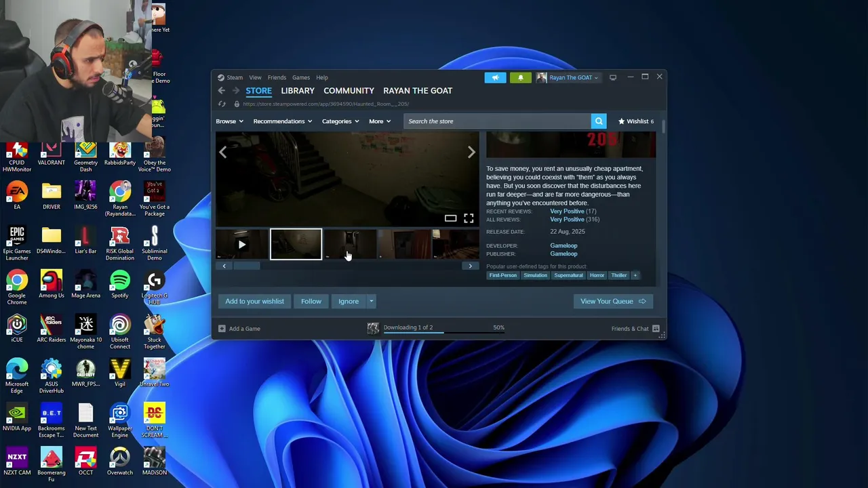Screen dimensions: 868x488
Task: Select the Epic Games Launcher desktop icon
Action: click(17, 243)
